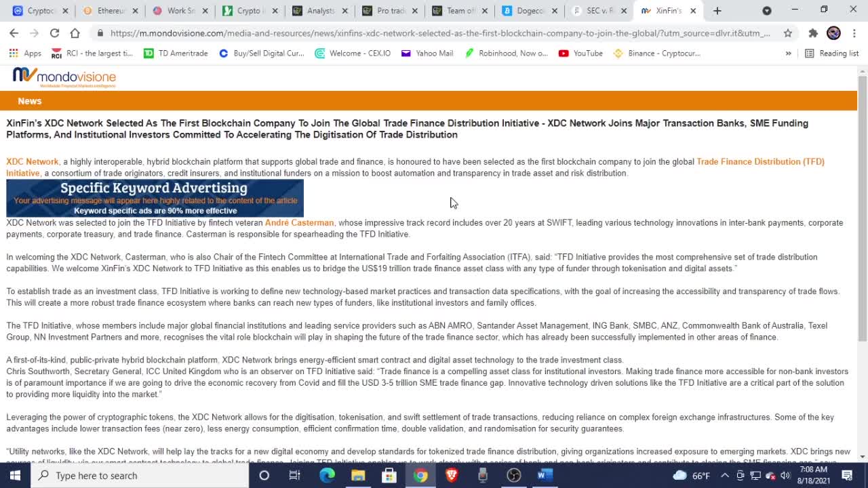This screenshot has width=868, height=488.
Task: Open a new browser tab
Action: tap(717, 11)
